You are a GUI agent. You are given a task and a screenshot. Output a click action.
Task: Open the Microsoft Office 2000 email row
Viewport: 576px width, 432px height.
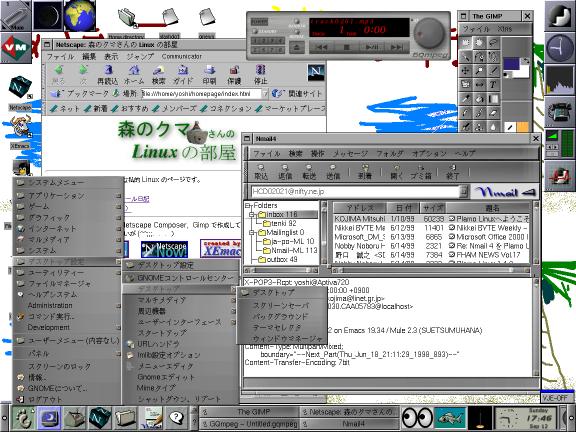pyautogui.click(x=432, y=237)
